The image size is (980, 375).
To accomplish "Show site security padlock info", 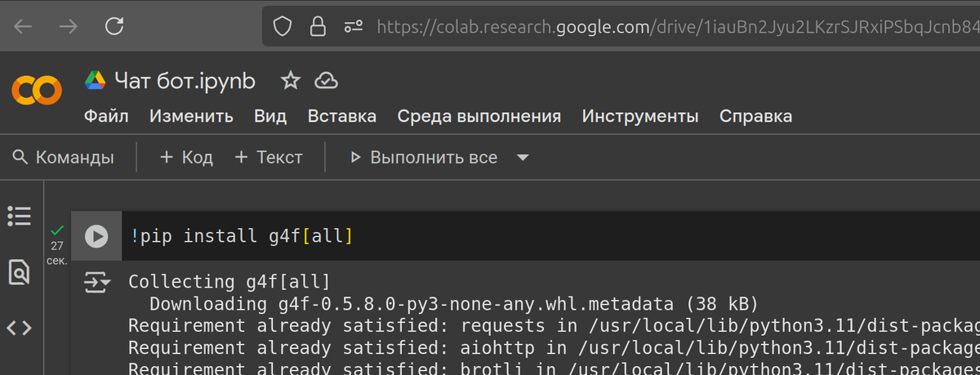I will tap(318, 27).
